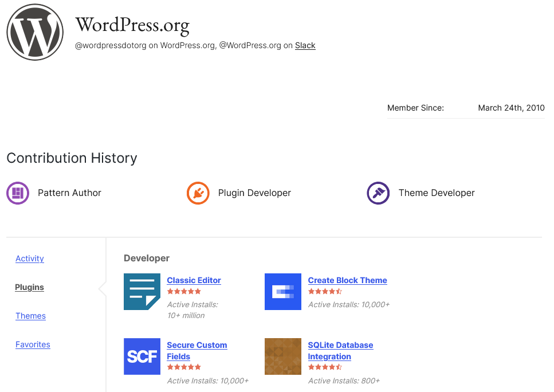
Task: Click Classic Editor's five-star rating
Action: [184, 291]
